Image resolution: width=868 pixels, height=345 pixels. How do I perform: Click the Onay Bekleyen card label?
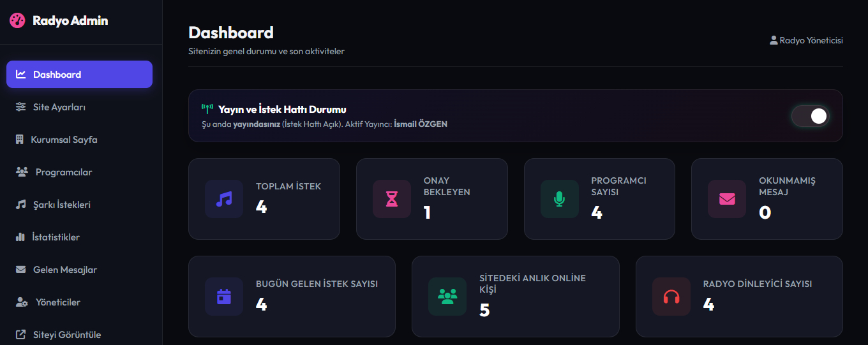coord(447,186)
